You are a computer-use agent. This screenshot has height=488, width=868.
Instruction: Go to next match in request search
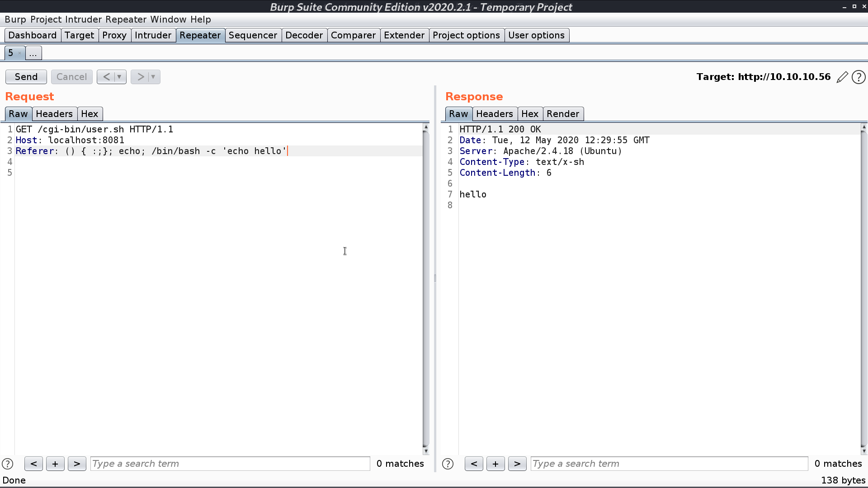[x=77, y=464]
